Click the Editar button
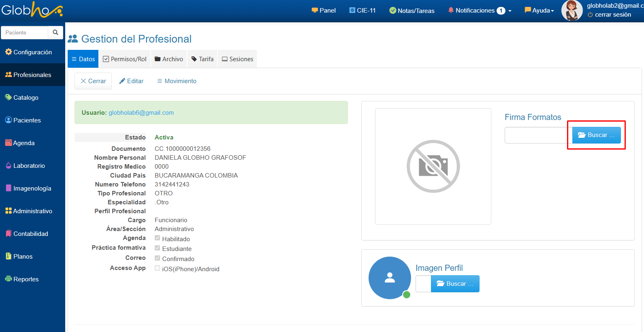This screenshot has height=332, width=644. click(x=131, y=81)
